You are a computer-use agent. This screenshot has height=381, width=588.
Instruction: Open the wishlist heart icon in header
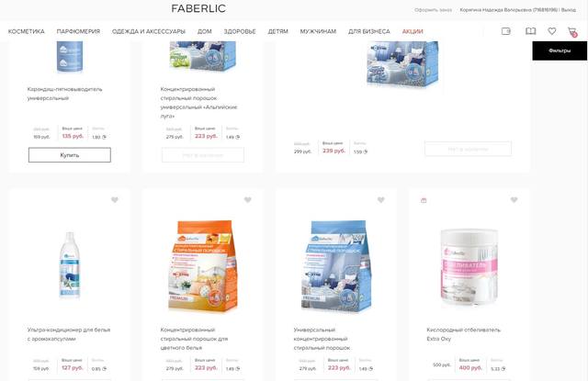(x=551, y=31)
